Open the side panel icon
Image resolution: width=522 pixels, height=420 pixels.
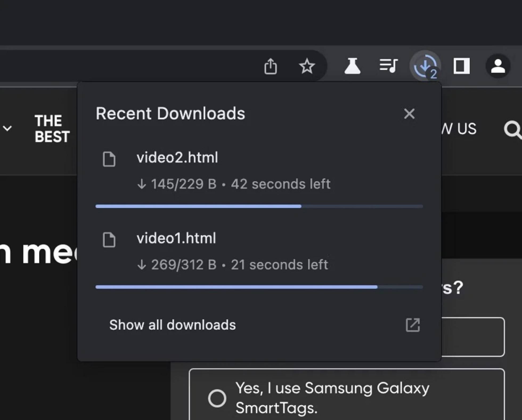(461, 66)
